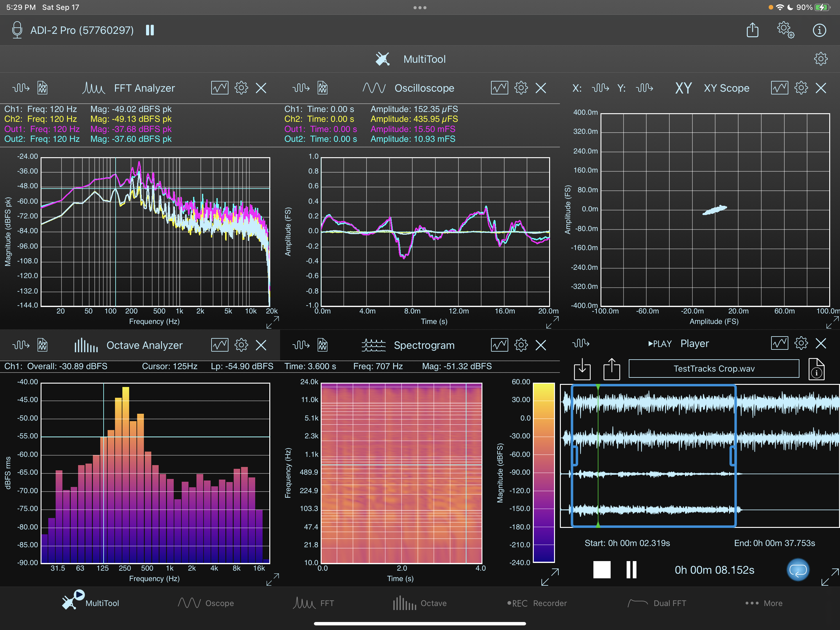Open MultiTool panel settings gear

coord(821,59)
